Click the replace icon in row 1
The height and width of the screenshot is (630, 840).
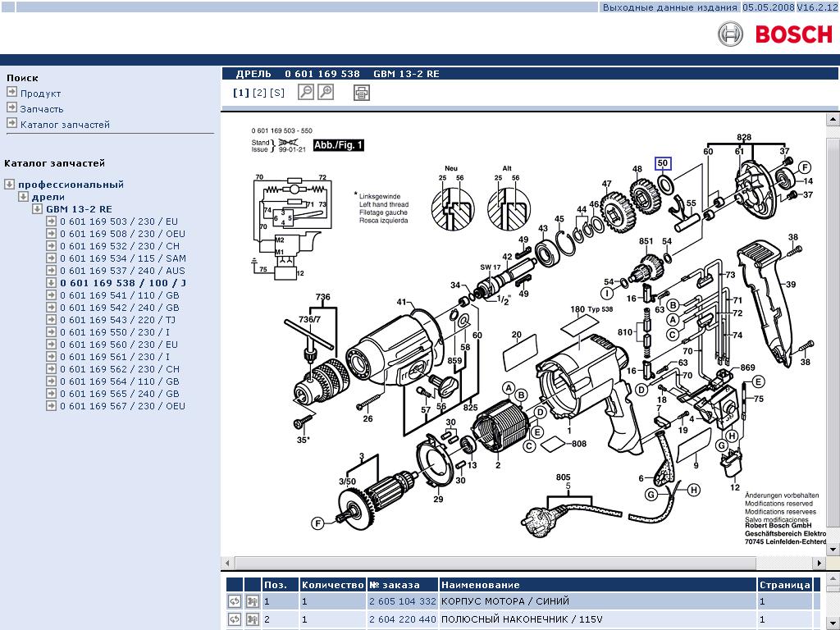tap(235, 601)
